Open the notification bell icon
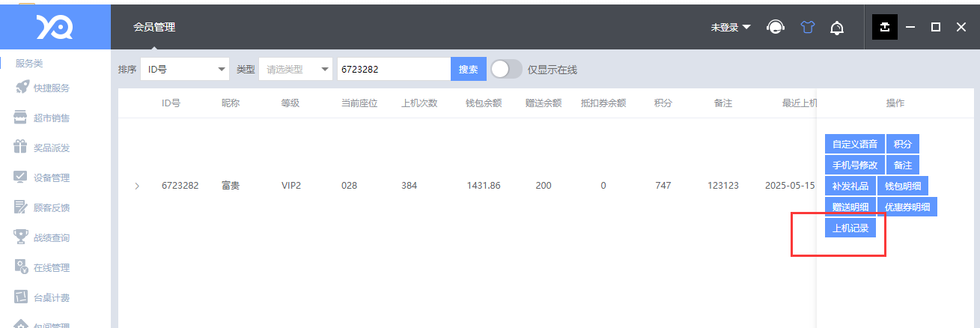Image resolution: width=980 pixels, height=328 pixels. point(837,28)
